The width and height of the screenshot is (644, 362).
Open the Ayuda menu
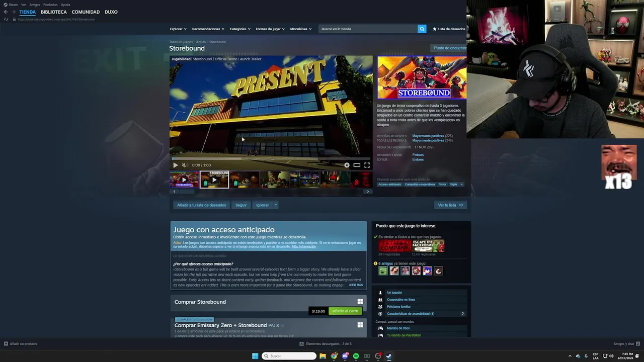(65, 5)
